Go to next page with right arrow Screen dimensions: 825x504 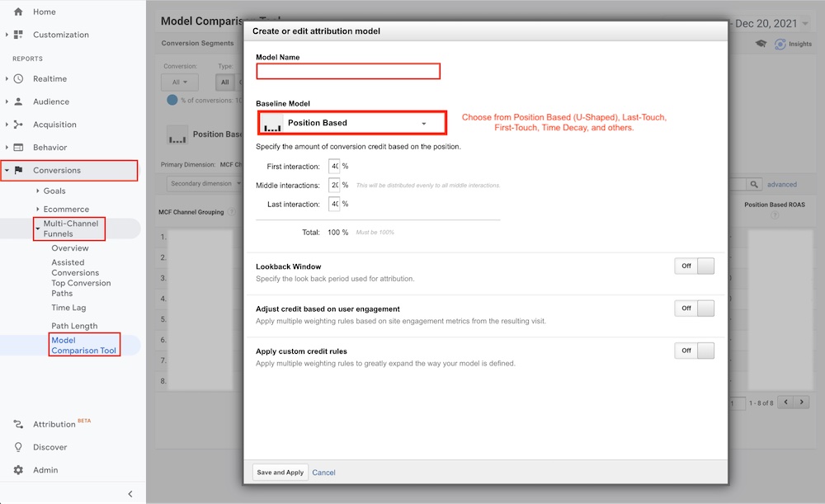(x=802, y=402)
